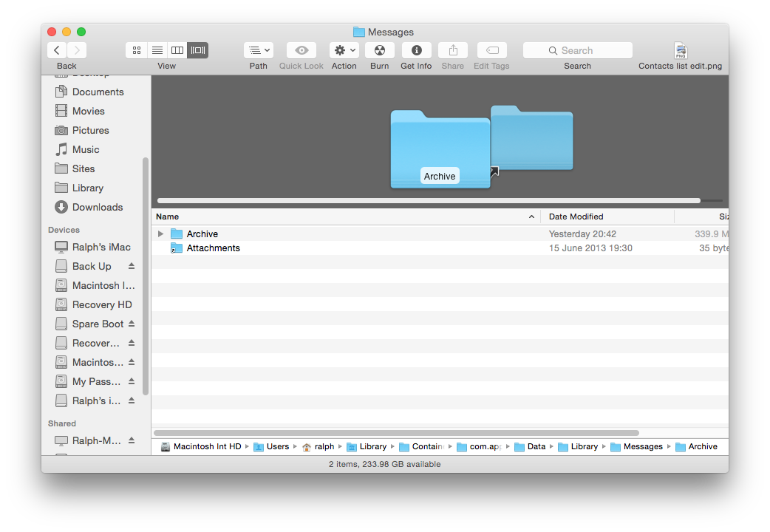The width and height of the screenshot is (770, 532).
Task: Select the Archive row in the list
Action: [x=440, y=233]
